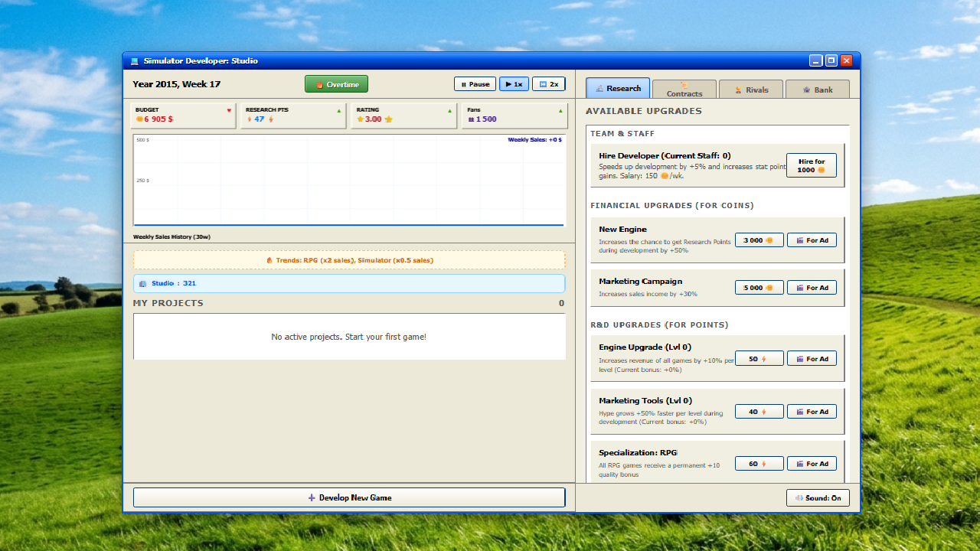The height and width of the screenshot is (551, 980).
Task: Click the Weekly Sales: +0 $ label
Action: 534,140
